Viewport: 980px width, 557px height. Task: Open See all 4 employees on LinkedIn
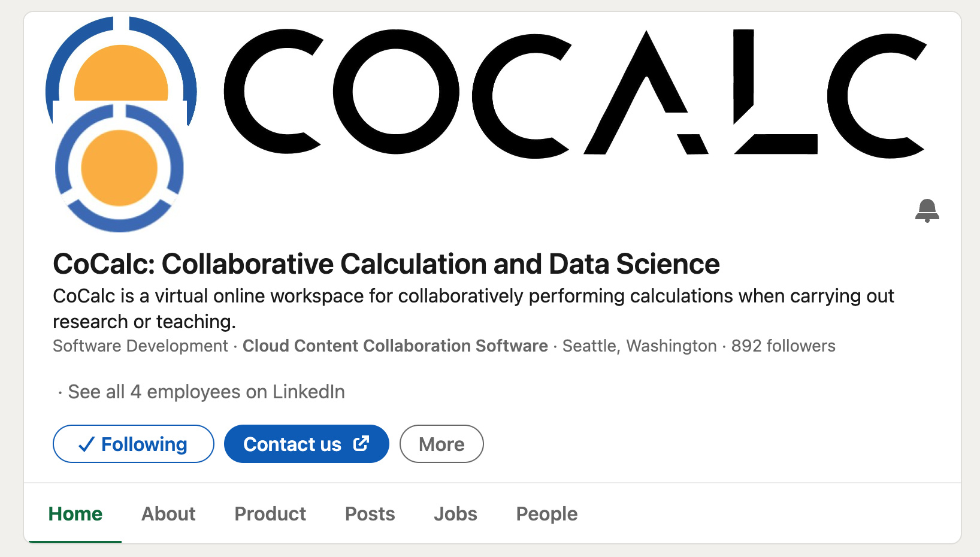pos(206,392)
